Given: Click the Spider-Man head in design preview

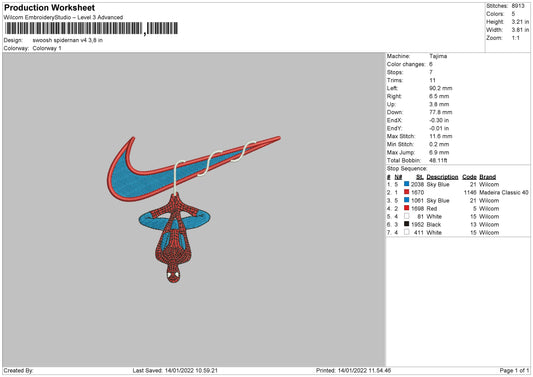Looking at the screenshot, I should [173, 273].
